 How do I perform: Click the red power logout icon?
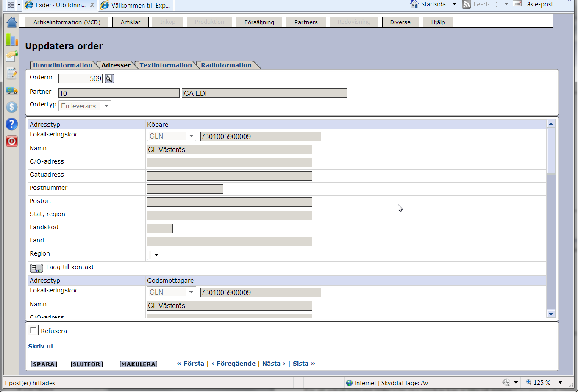pyautogui.click(x=12, y=141)
